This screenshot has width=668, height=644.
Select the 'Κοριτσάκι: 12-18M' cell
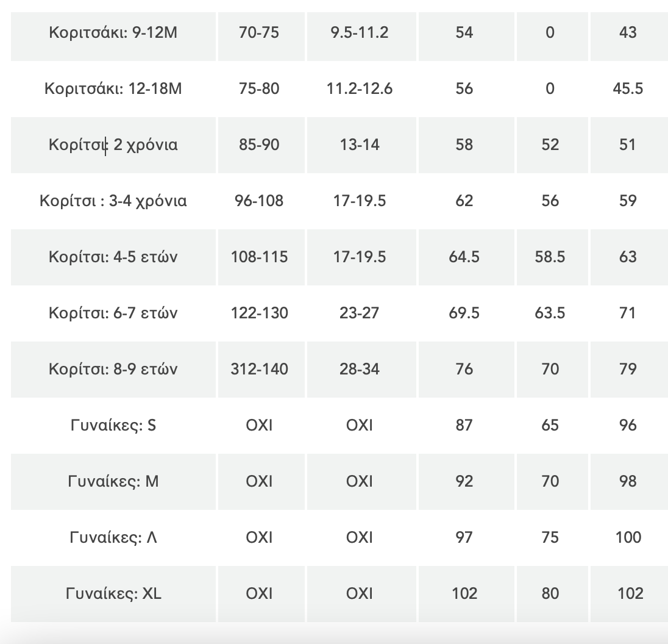pos(113,88)
